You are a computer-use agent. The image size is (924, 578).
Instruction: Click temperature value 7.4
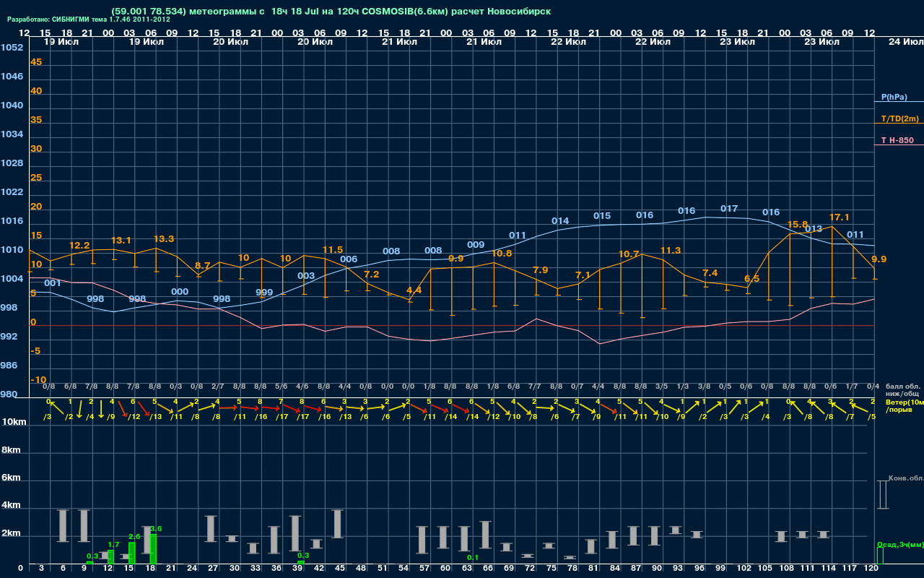pos(710,273)
